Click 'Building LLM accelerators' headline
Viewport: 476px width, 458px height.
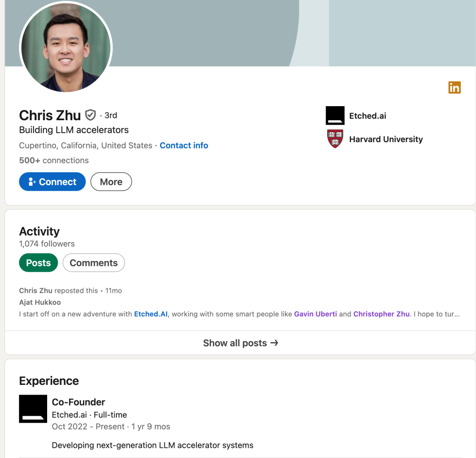[74, 130]
